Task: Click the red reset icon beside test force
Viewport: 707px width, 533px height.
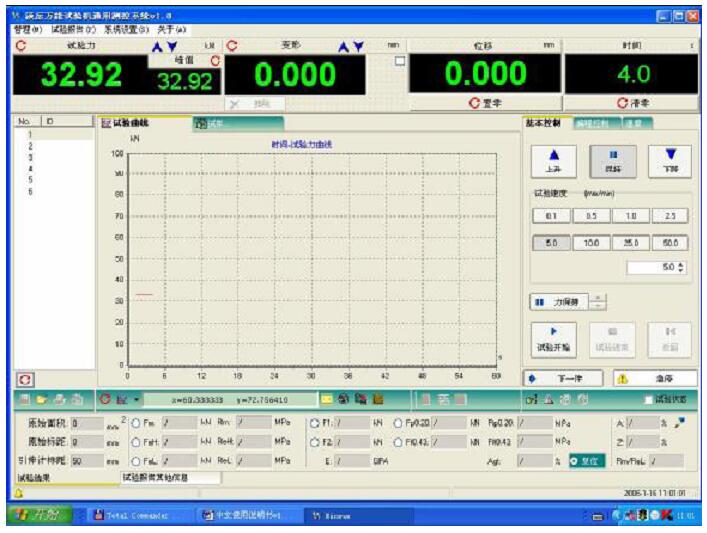Action: pyautogui.click(x=20, y=46)
